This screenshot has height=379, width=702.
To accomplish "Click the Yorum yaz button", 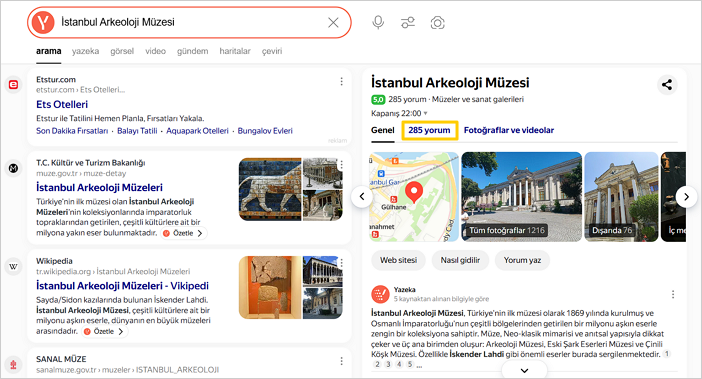I will click(522, 260).
